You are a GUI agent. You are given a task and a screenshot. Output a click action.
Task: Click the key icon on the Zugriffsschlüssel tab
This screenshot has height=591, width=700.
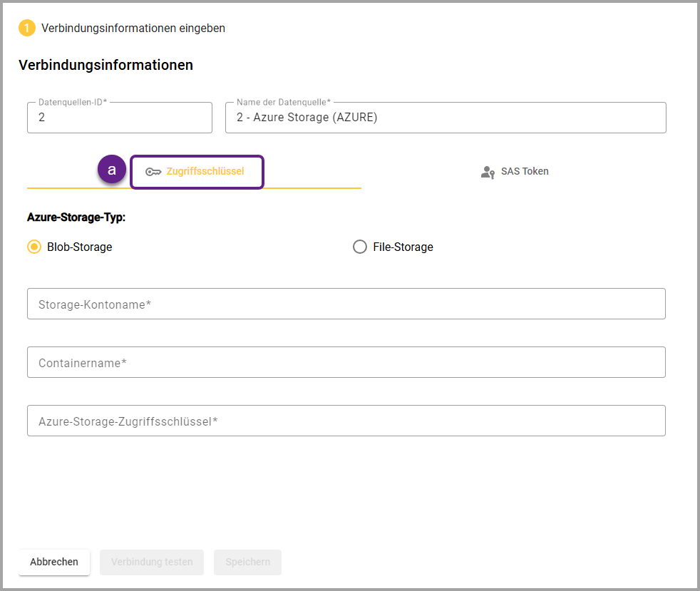153,172
